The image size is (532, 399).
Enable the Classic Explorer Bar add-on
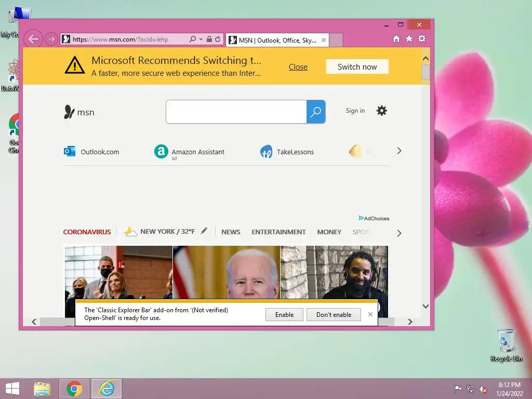click(284, 314)
